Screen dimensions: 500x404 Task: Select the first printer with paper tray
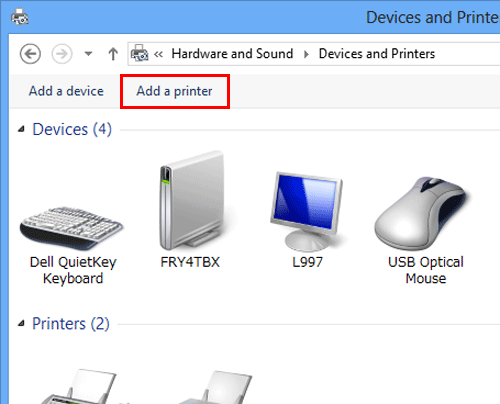(x=78, y=387)
